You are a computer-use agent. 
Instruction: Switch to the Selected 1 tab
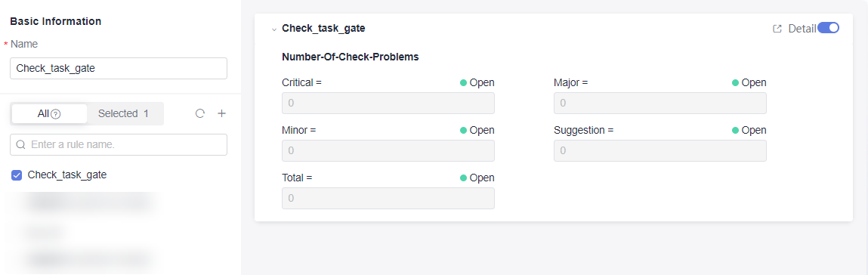point(123,113)
